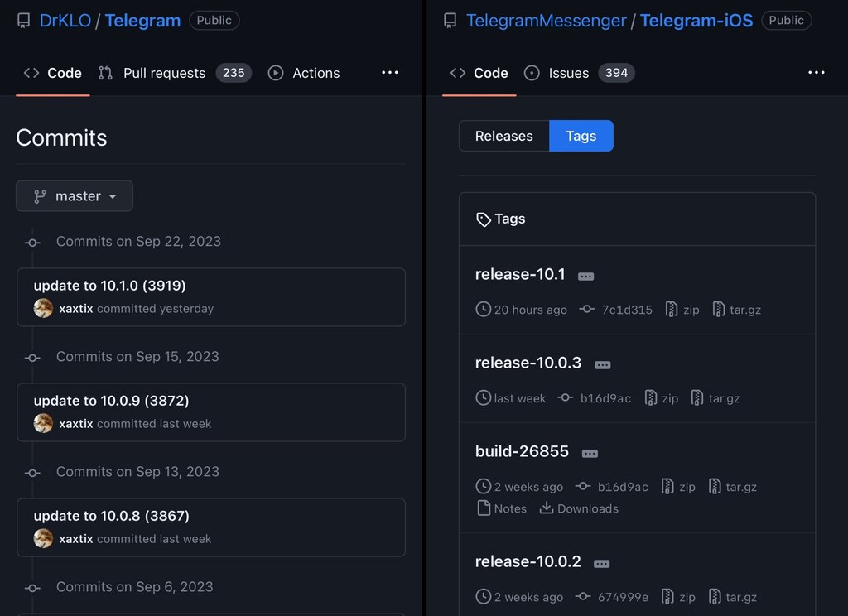Open Notes for build-26855
The width and height of the screenshot is (848, 616).
click(x=502, y=508)
